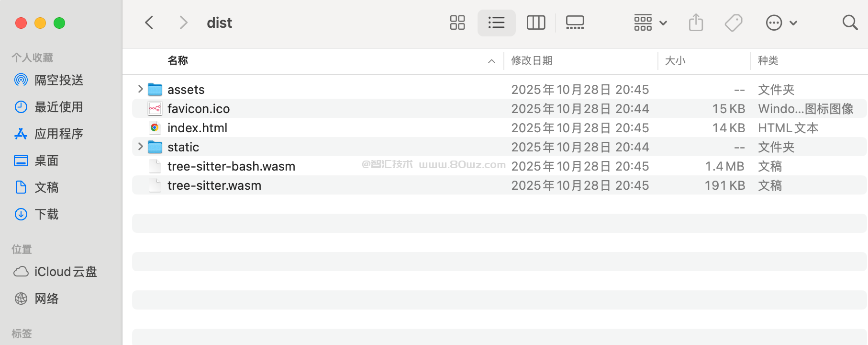This screenshot has width=868, height=345.
Task: Sort by 大小 column header
Action: click(675, 61)
